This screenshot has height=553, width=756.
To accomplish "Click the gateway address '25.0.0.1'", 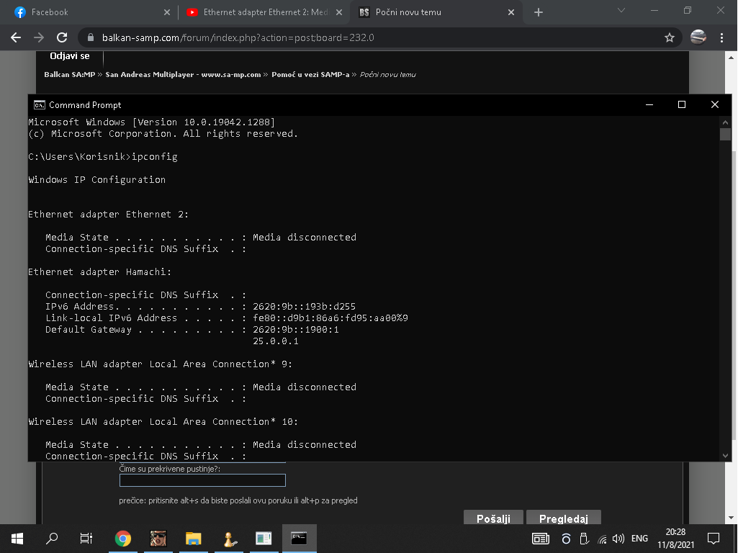I will tap(276, 341).
